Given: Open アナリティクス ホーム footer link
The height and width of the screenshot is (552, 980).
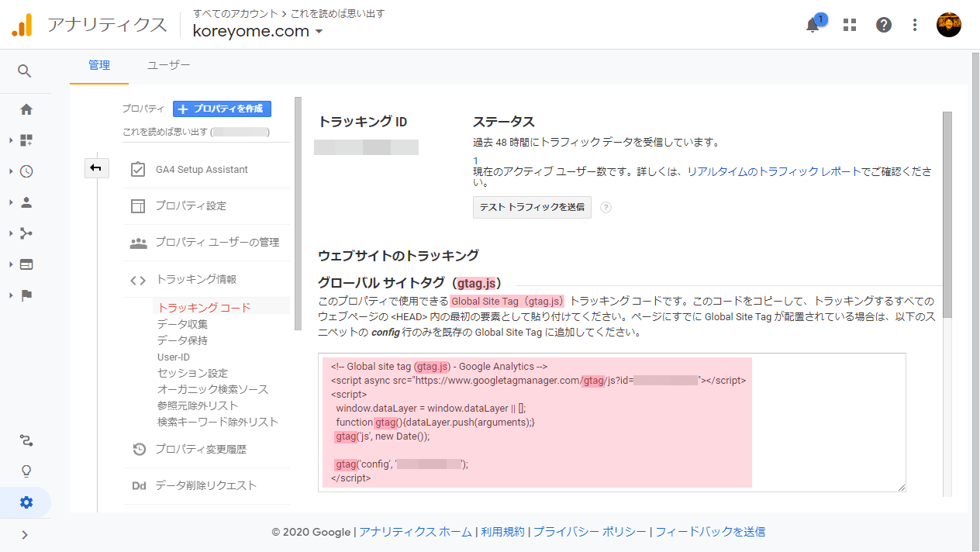Looking at the screenshot, I should point(415,532).
